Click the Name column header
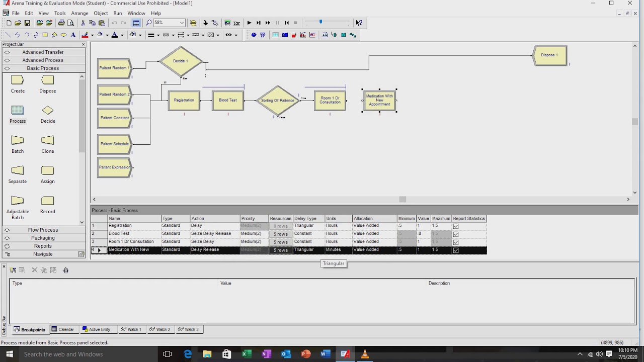Image resolution: width=644 pixels, height=362 pixels. point(134,219)
